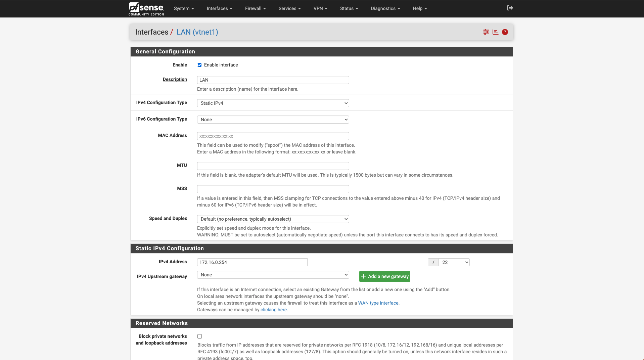
Task: Open IPv6 Configuration Type dropdown
Action: [273, 120]
